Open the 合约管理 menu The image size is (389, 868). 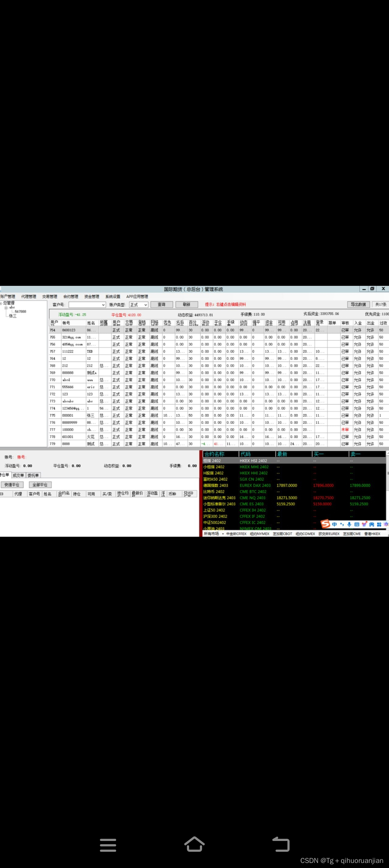(x=71, y=296)
